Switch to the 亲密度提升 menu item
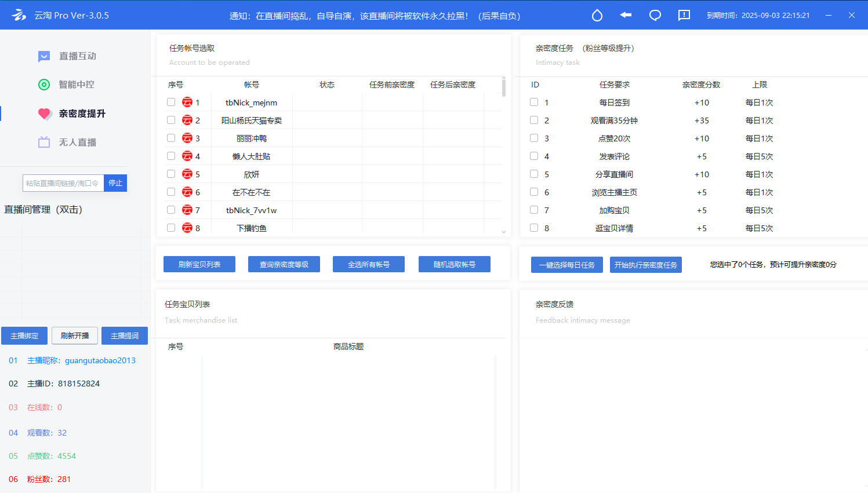The height and width of the screenshot is (493, 868). 82,114
